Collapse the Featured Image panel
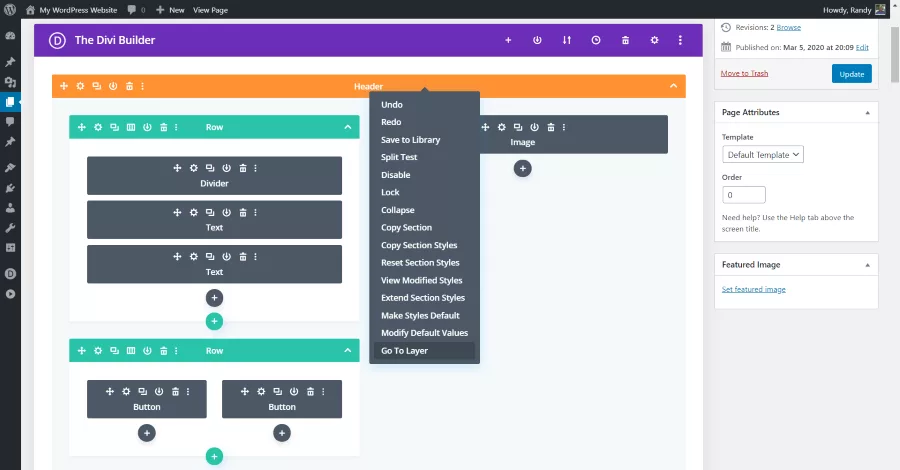 click(x=867, y=265)
